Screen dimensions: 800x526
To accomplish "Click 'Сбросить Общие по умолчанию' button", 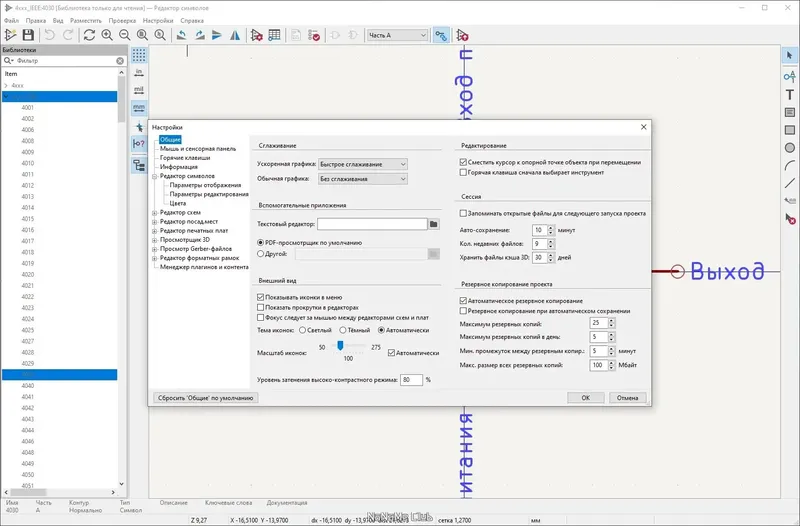I will coord(206,397).
